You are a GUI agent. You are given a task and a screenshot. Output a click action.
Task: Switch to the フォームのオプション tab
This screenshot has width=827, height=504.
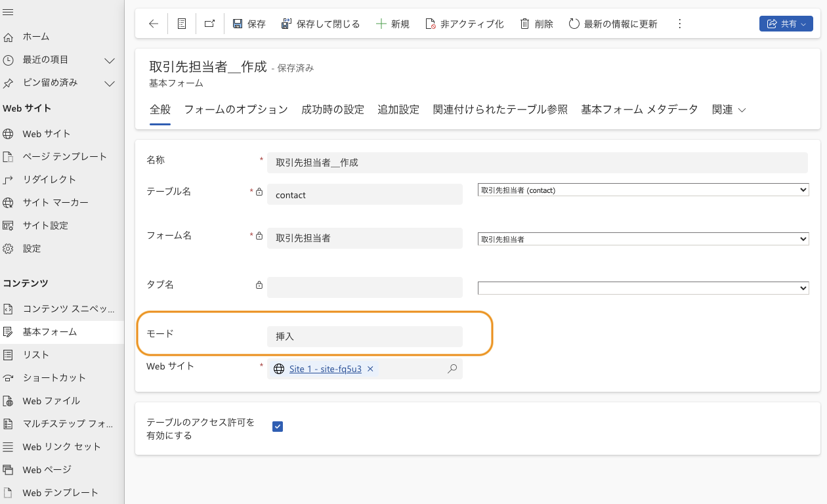236,110
